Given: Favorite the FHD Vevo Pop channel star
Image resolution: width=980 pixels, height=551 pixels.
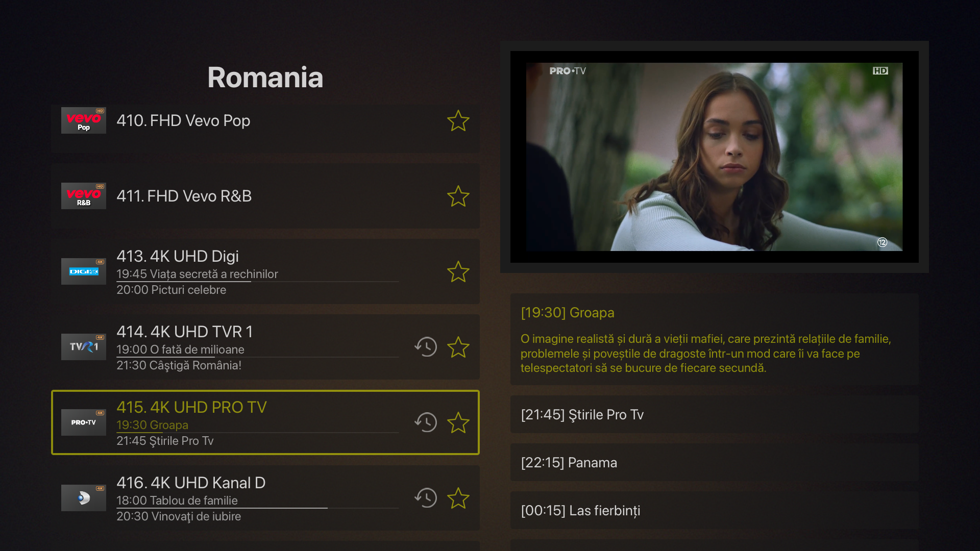Looking at the screenshot, I should pyautogui.click(x=458, y=121).
